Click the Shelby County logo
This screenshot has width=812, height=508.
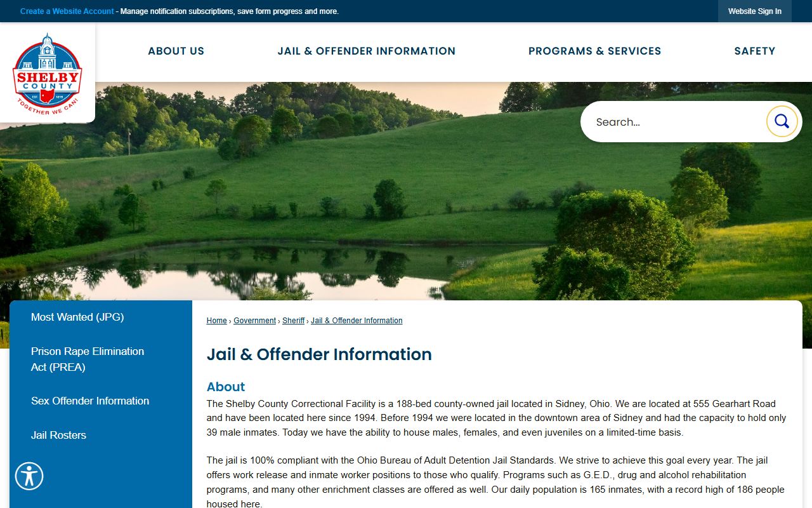coord(48,74)
